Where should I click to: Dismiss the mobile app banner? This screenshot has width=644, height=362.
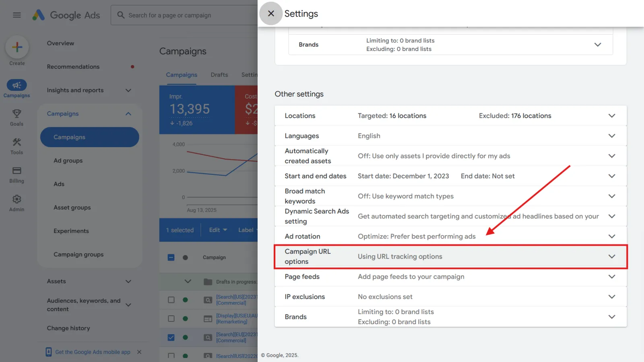pos(139,352)
